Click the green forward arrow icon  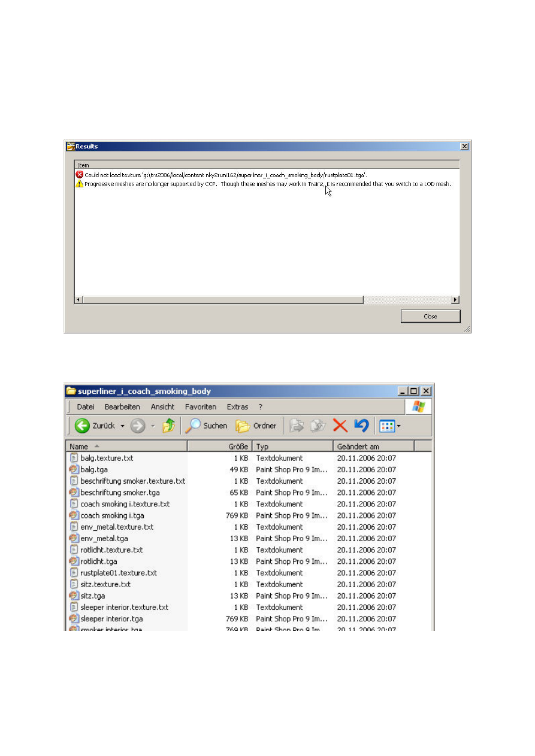(x=137, y=426)
